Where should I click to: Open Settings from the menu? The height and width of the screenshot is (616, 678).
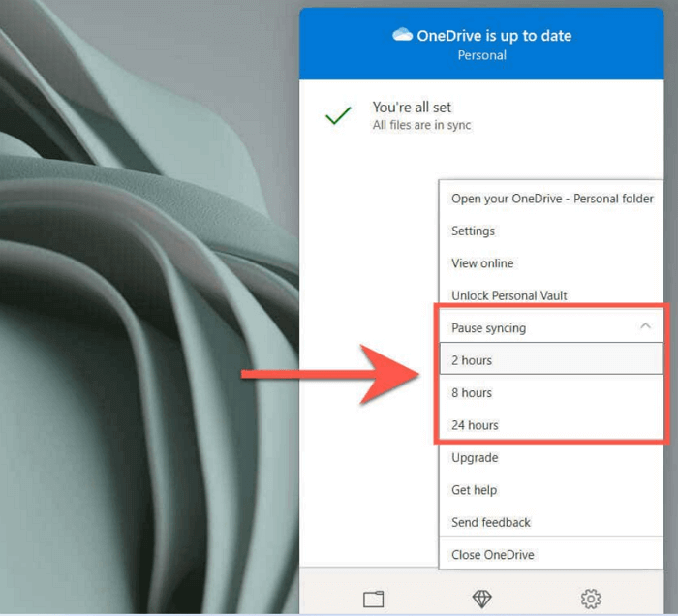(x=473, y=231)
